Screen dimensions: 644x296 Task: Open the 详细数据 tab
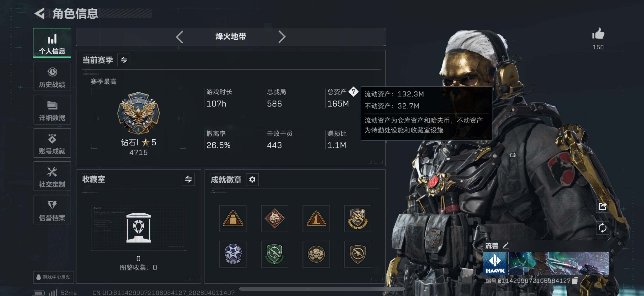(x=52, y=110)
